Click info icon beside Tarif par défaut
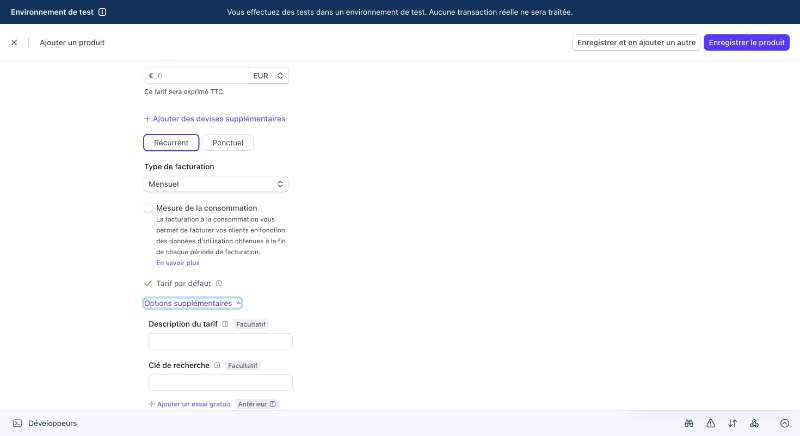Viewport: 800px width, 436px height. (219, 284)
